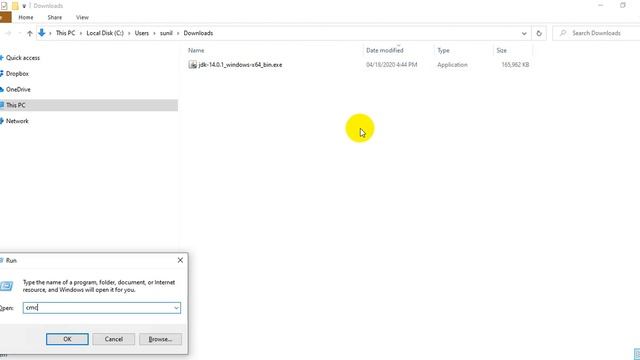640x360 pixels.
Task: Open the Home ribbon tab
Action: click(x=26, y=18)
